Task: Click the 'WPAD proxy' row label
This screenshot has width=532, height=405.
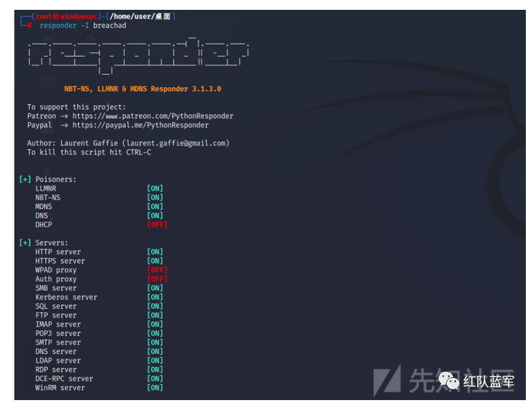Action: click(x=56, y=270)
